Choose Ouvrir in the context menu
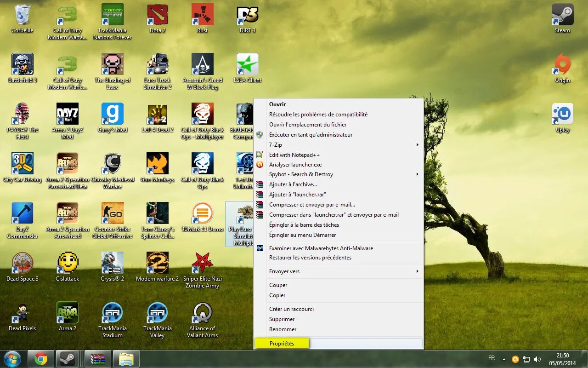Image resolution: width=588 pixels, height=368 pixels. (x=338, y=104)
